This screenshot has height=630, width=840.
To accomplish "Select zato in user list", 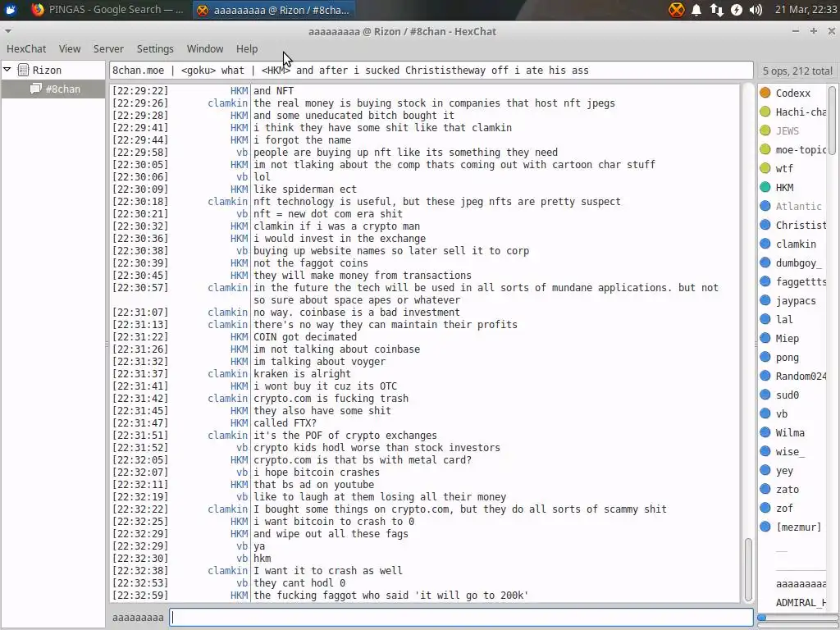I will tap(793, 489).
